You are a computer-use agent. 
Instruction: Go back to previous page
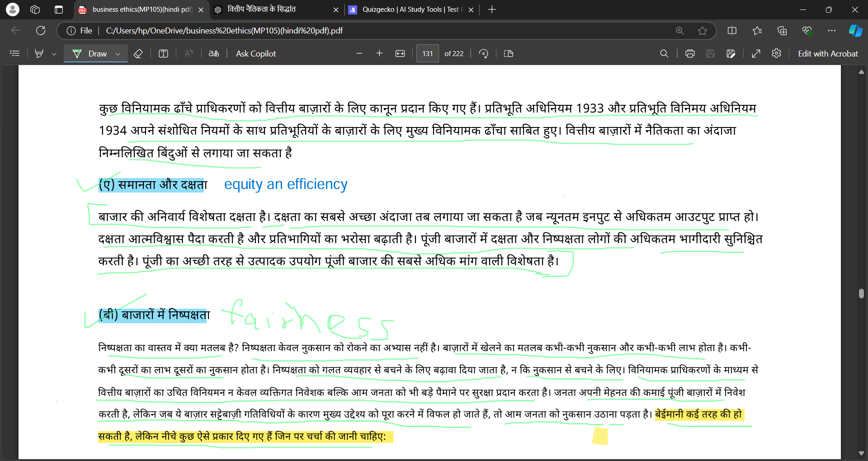tap(16, 30)
